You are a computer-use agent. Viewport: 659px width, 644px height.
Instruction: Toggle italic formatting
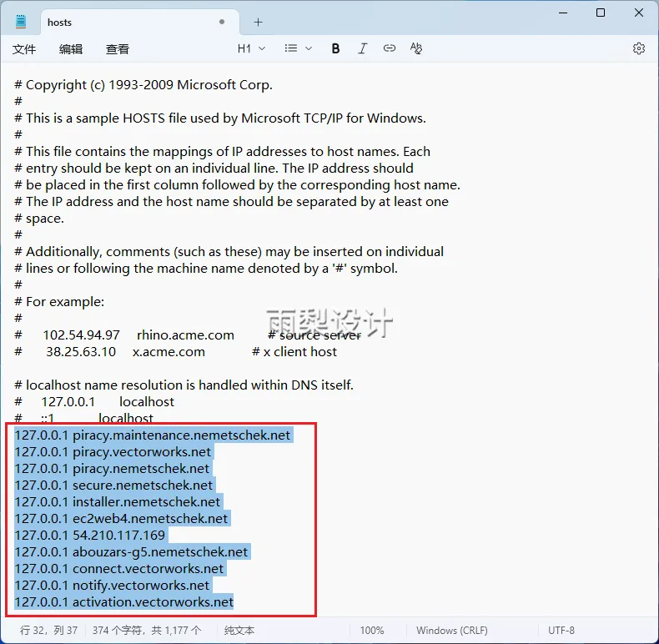click(362, 48)
